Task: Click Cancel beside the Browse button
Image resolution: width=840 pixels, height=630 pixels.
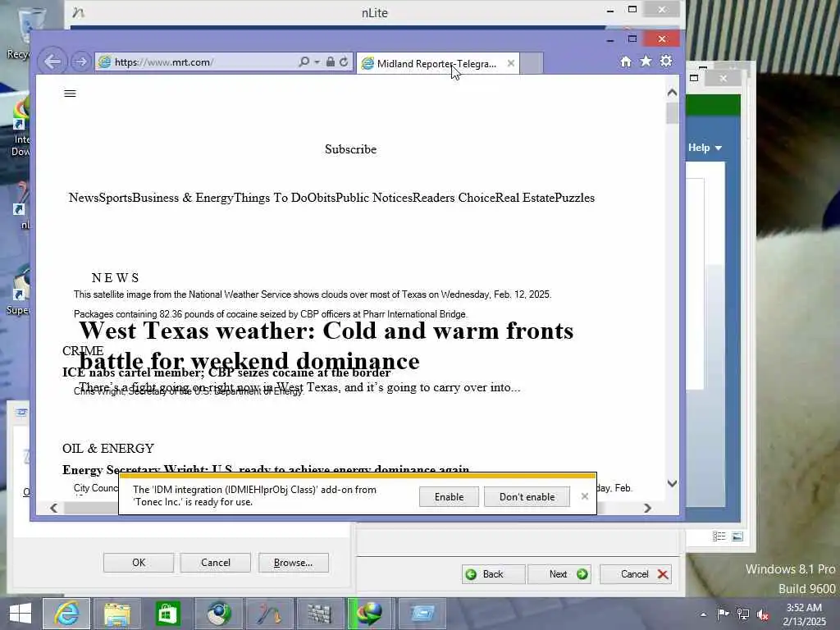Action: point(216,563)
